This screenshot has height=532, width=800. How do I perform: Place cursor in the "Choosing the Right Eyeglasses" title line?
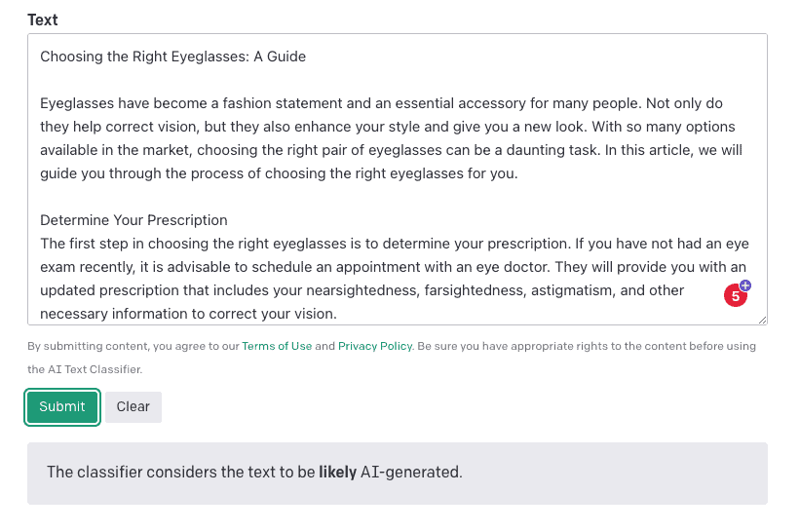[172, 57]
